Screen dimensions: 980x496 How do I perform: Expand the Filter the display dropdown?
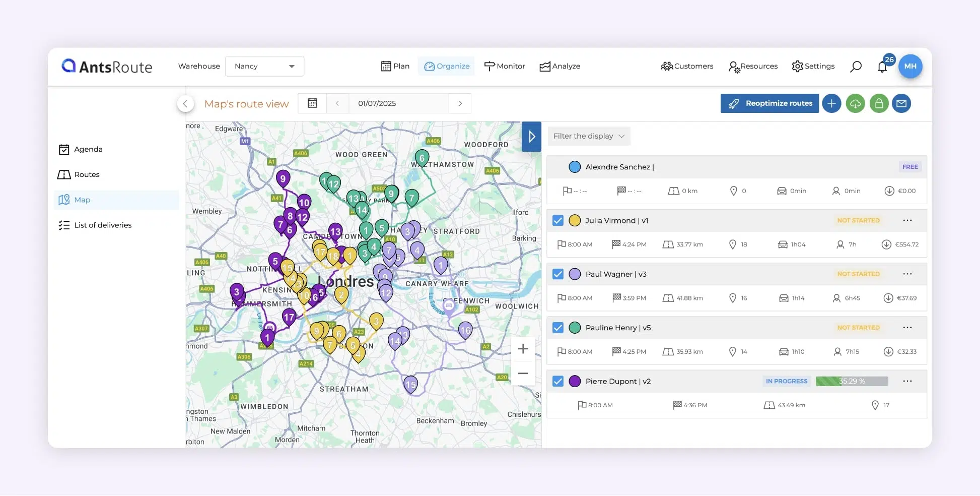click(x=588, y=136)
